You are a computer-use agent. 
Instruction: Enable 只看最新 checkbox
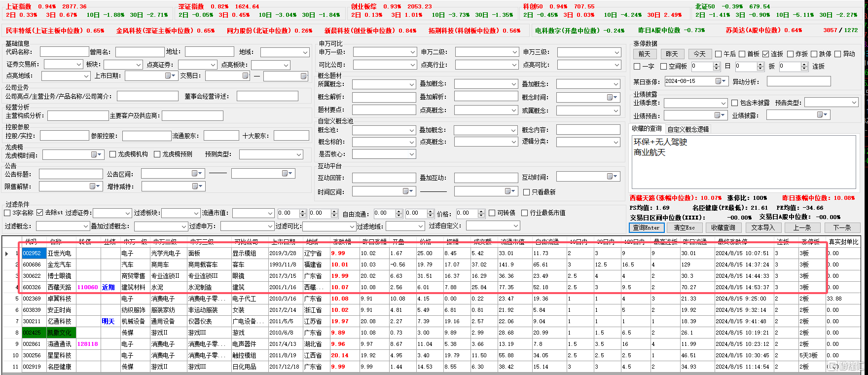(x=526, y=192)
